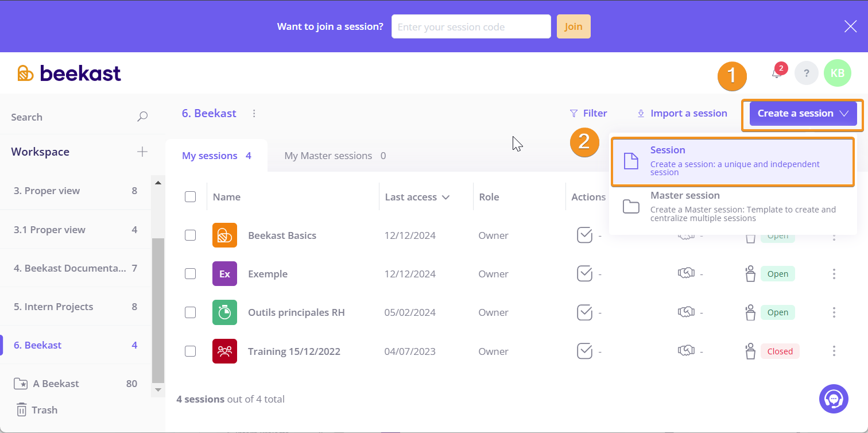
Task: Click the workspace list scrollbar thumb
Action: (x=158, y=310)
